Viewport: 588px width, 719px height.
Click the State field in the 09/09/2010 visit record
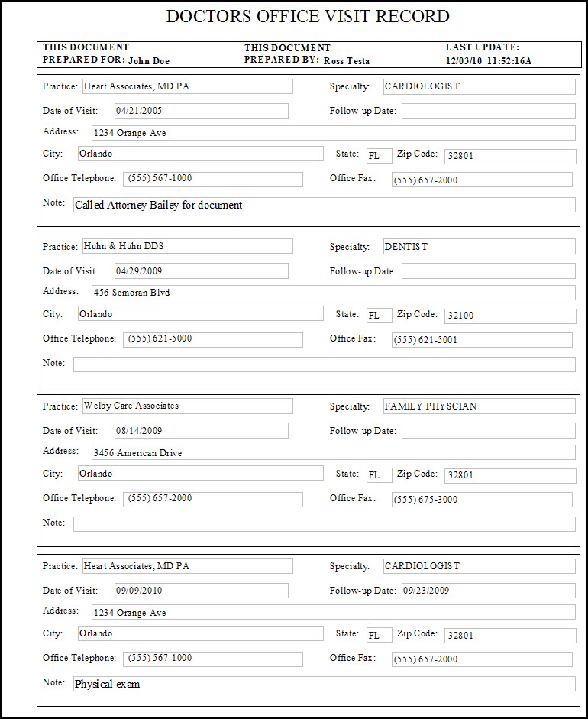(x=380, y=635)
